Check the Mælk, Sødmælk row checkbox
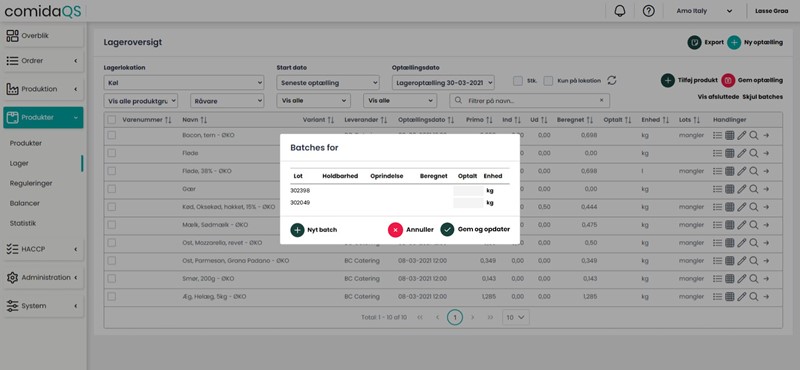This screenshot has height=370, width=800. click(x=112, y=225)
